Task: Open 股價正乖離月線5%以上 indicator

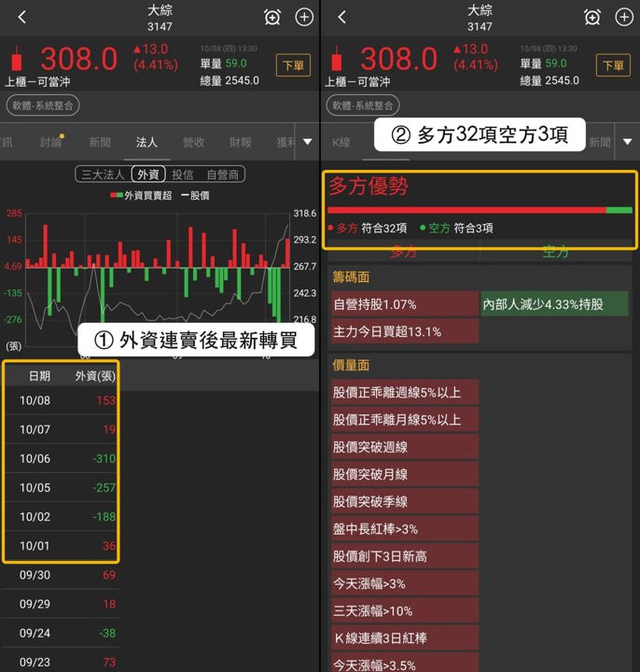Action: pyautogui.click(x=405, y=420)
